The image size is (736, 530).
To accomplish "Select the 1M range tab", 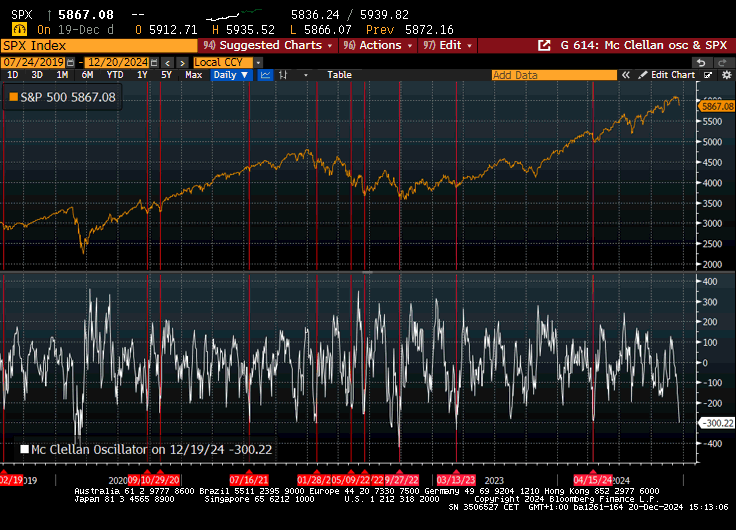I will tap(62, 75).
